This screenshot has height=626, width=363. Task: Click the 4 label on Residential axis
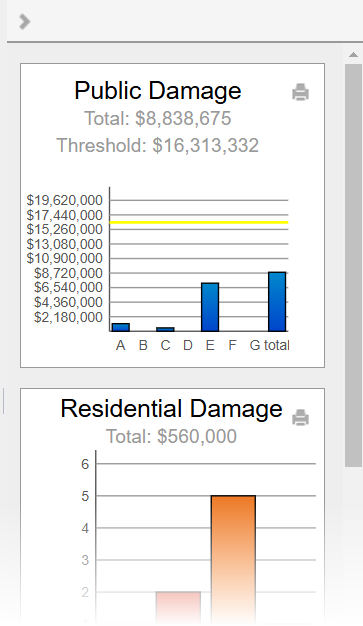click(85, 528)
